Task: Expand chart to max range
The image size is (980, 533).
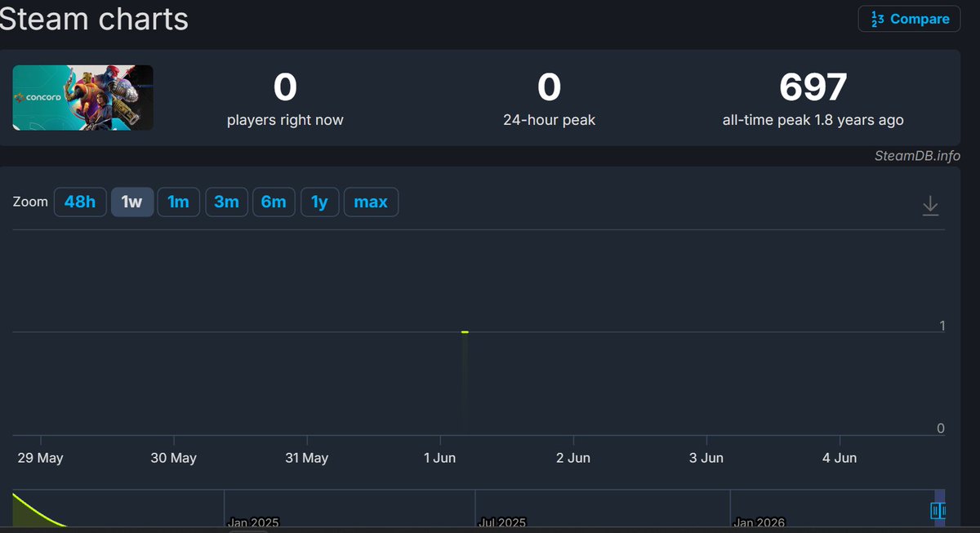Action: pyautogui.click(x=371, y=202)
